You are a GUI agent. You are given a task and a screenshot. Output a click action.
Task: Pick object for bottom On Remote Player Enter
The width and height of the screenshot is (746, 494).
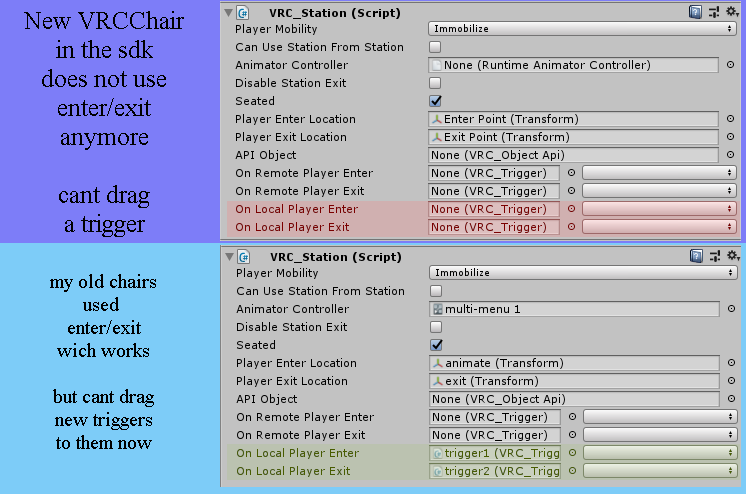(572, 417)
